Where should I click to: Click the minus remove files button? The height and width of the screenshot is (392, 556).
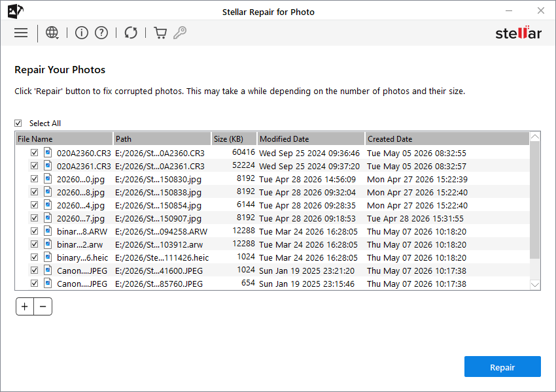tap(43, 306)
